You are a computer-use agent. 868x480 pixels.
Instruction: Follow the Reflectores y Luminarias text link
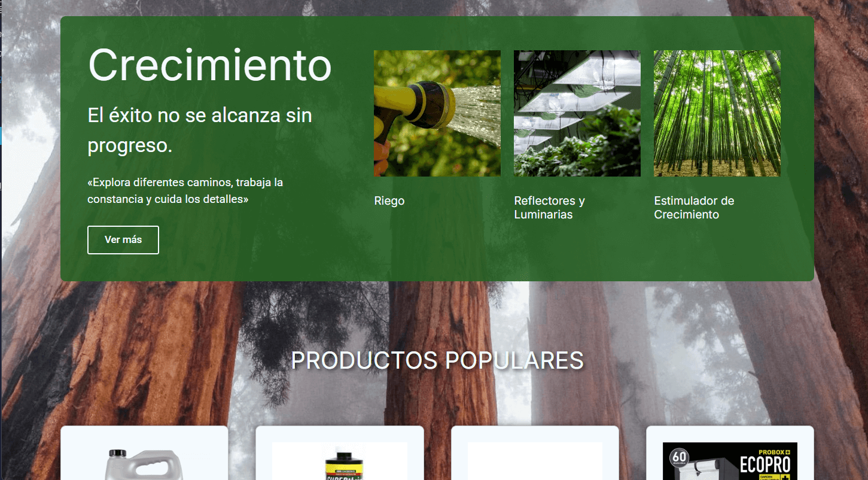point(549,208)
